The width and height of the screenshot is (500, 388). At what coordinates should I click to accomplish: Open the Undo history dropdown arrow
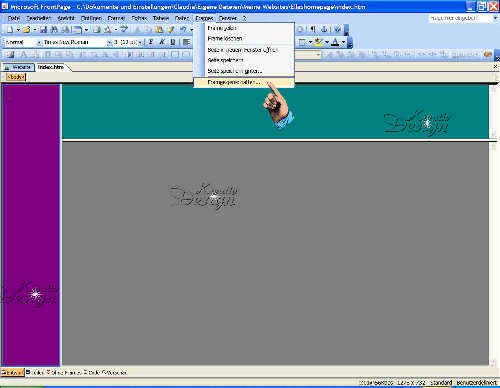tap(191, 30)
